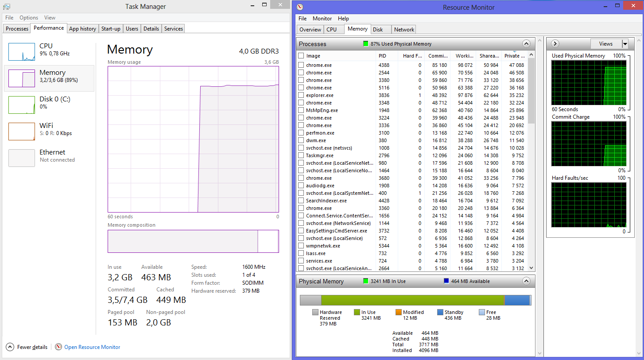Select the Memory mini graph thumbnail
The width and height of the screenshot is (644, 360).
click(22, 78)
